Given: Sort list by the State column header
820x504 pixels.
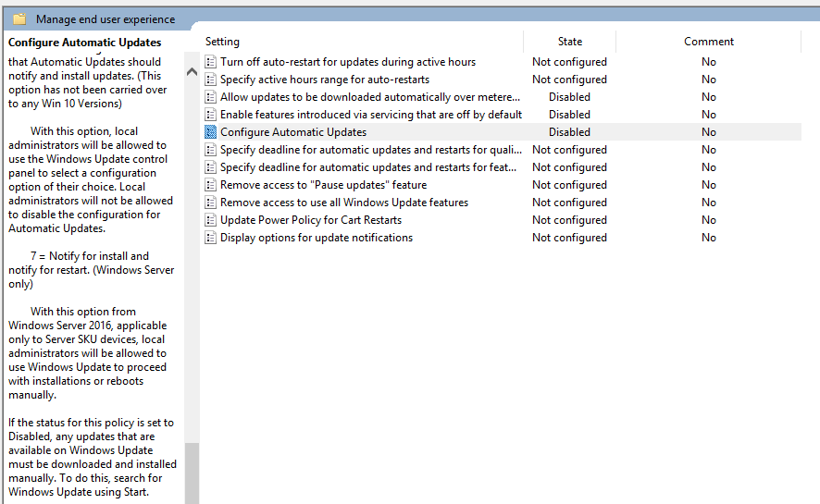Looking at the screenshot, I should click(569, 42).
